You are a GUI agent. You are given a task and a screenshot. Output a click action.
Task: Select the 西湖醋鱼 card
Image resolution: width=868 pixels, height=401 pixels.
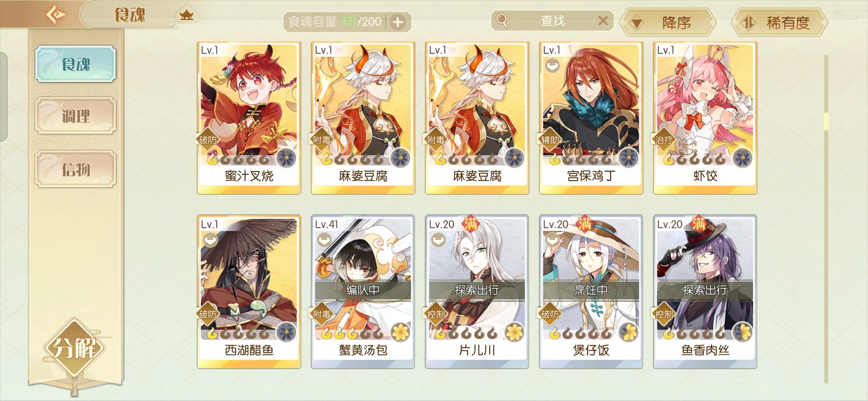click(x=249, y=292)
